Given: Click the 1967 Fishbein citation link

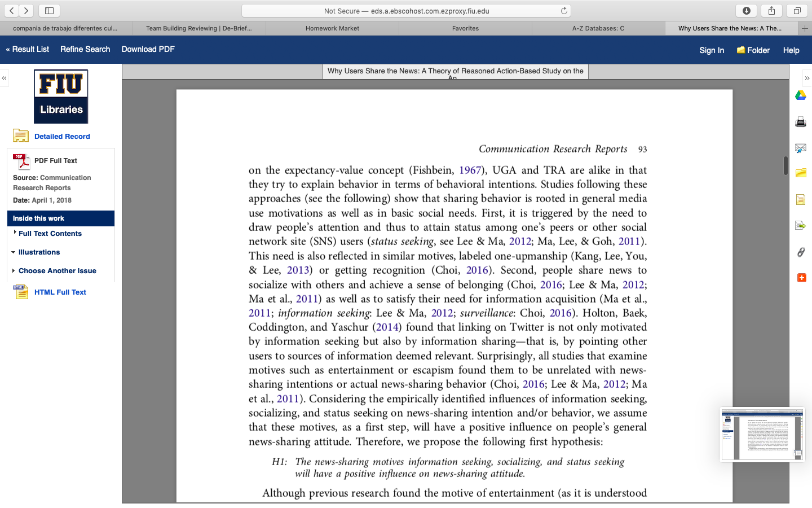Looking at the screenshot, I should coord(470,170).
